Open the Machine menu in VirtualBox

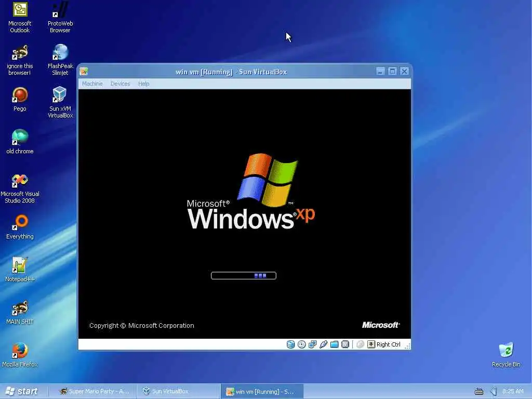92,84
